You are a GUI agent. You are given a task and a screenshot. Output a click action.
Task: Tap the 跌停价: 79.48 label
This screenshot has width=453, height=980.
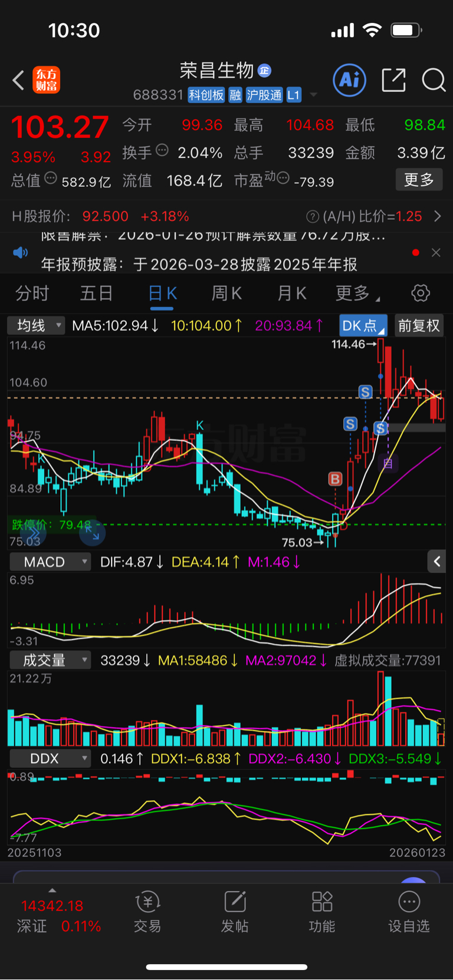[52, 524]
